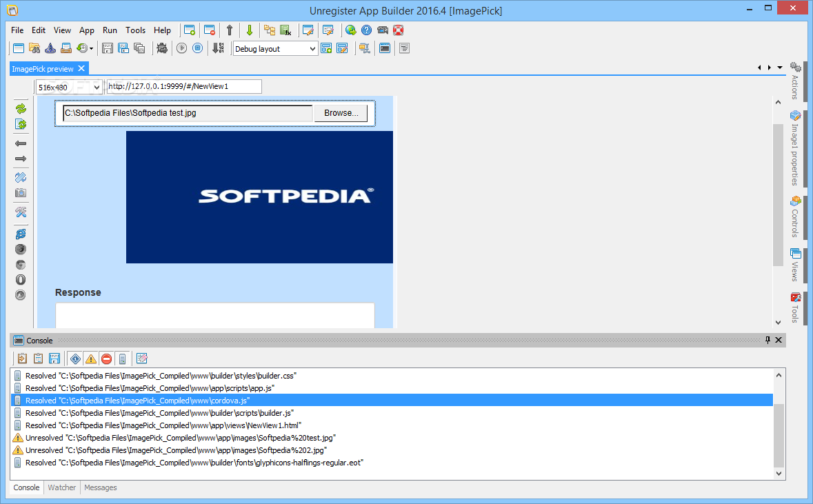Open the Run menu
813x504 pixels.
point(110,30)
